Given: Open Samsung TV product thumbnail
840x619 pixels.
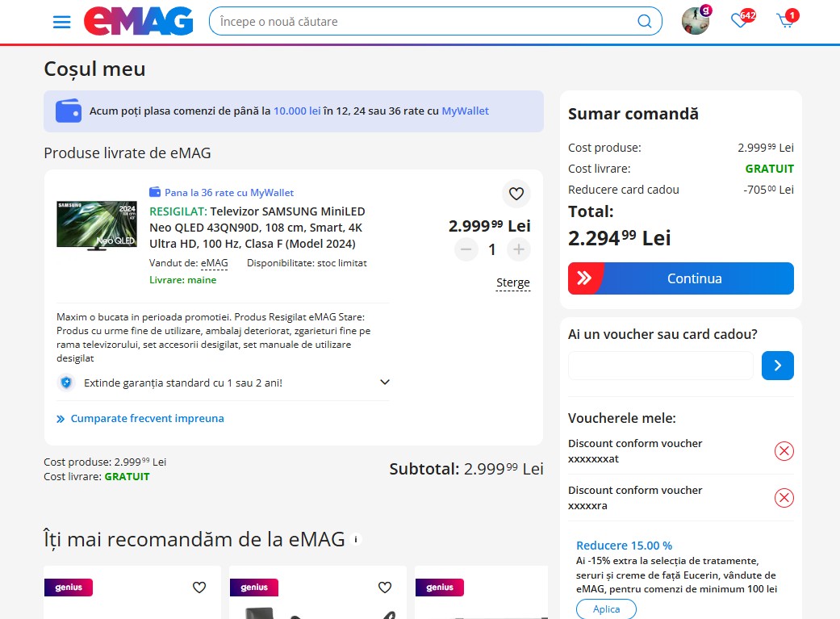Looking at the screenshot, I should [x=97, y=226].
